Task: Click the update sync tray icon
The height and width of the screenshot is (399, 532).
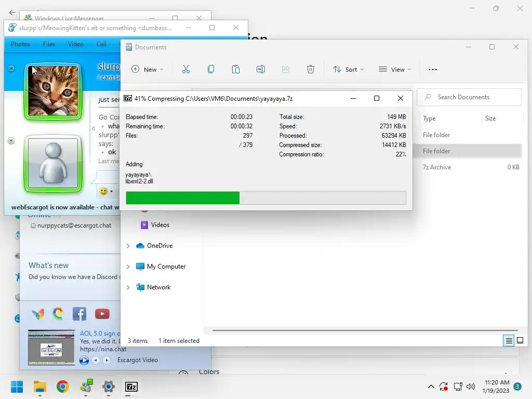Action: point(444,387)
